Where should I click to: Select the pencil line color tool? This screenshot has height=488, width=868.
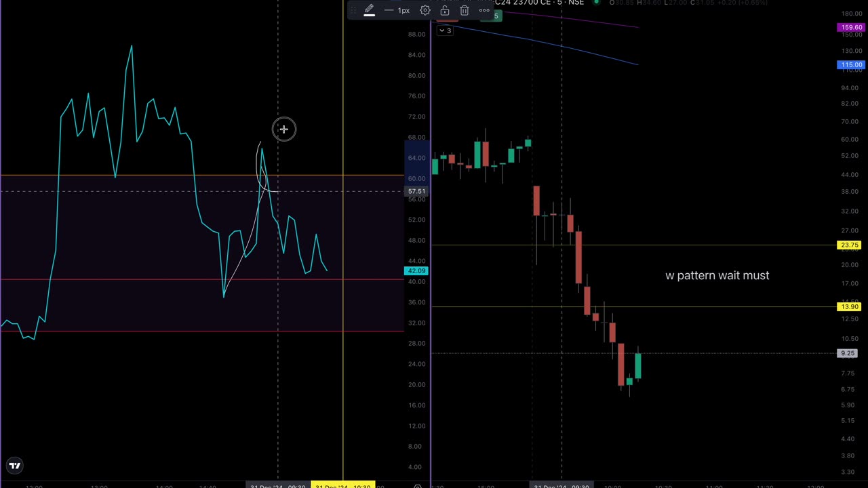(369, 10)
